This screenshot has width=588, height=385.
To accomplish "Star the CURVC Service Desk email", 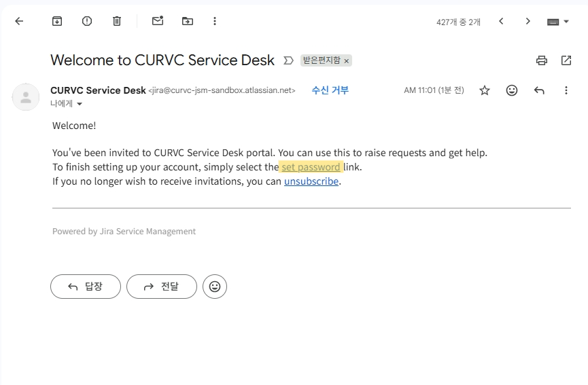I will 485,90.
